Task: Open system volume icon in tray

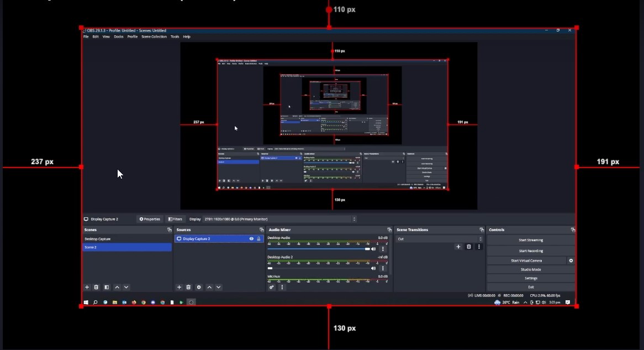Action: [x=544, y=302]
